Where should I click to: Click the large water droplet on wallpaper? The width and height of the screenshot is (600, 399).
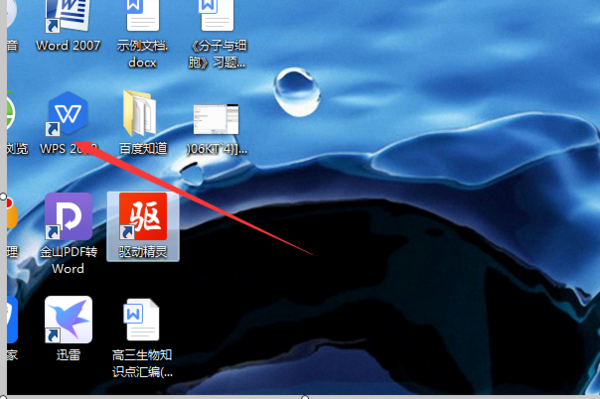click(297, 92)
